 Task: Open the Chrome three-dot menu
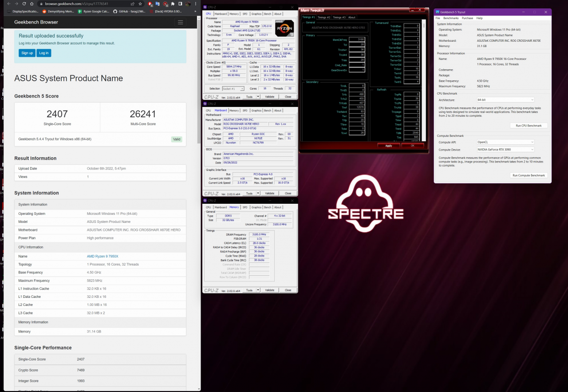coord(195,4)
